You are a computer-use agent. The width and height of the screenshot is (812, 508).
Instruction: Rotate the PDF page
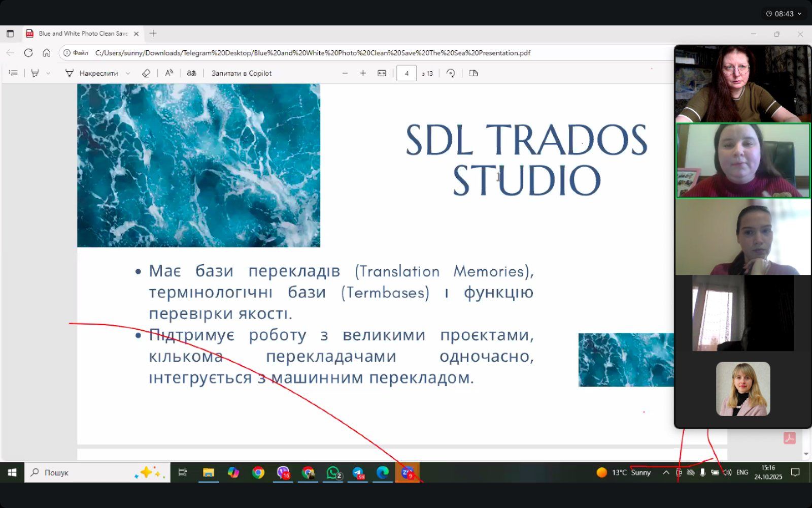(x=451, y=73)
